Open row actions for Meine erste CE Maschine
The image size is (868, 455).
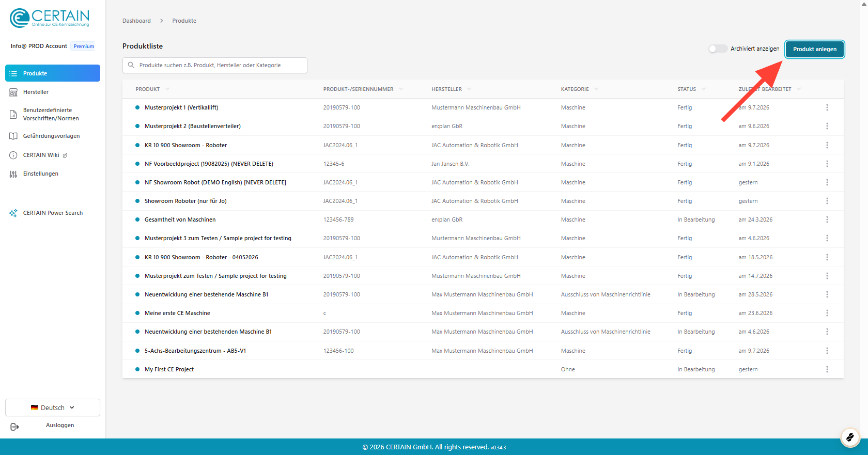tap(827, 313)
